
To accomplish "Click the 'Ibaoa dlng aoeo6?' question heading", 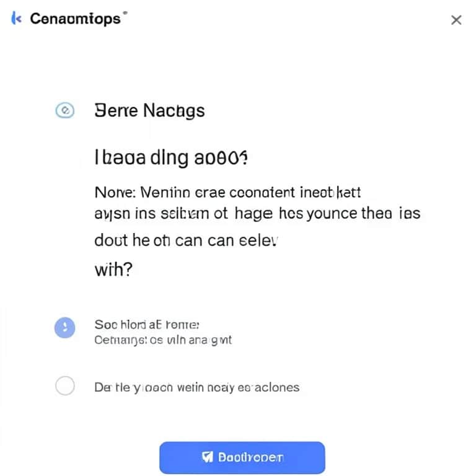I will click(171, 157).
